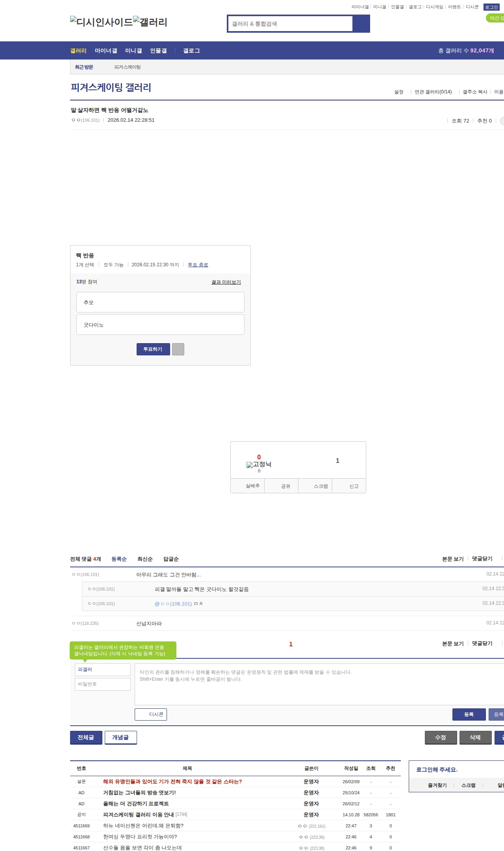Open post 하뉴 네이선첸은 어린데.왜 은퇴함?
504x851 pixels.
143,826
